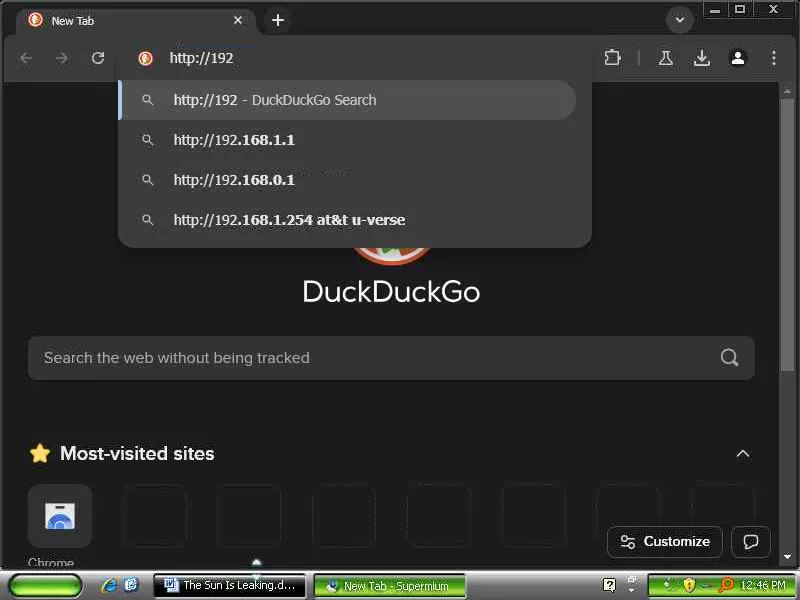The width and height of the screenshot is (800, 600).
Task: Click the vertical scrollbar thumb
Action: click(x=787, y=235)
